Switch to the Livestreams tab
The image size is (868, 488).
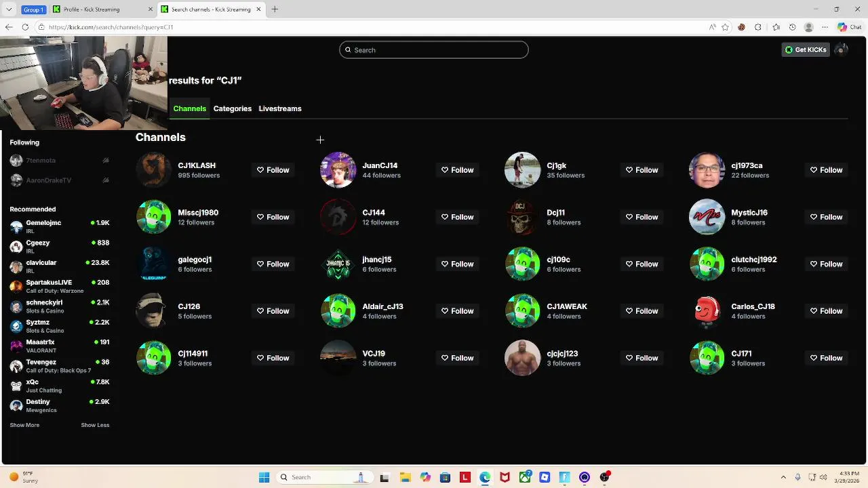point(280,108)
